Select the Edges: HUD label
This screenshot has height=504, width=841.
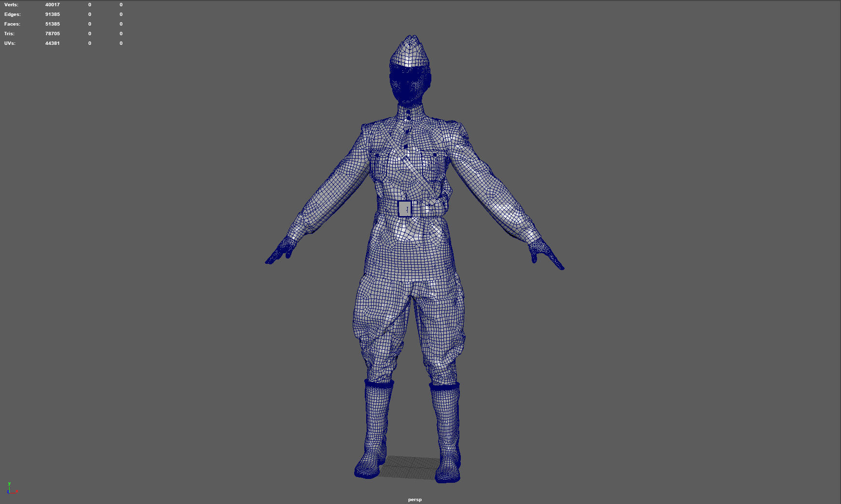[x=13, y=14]
